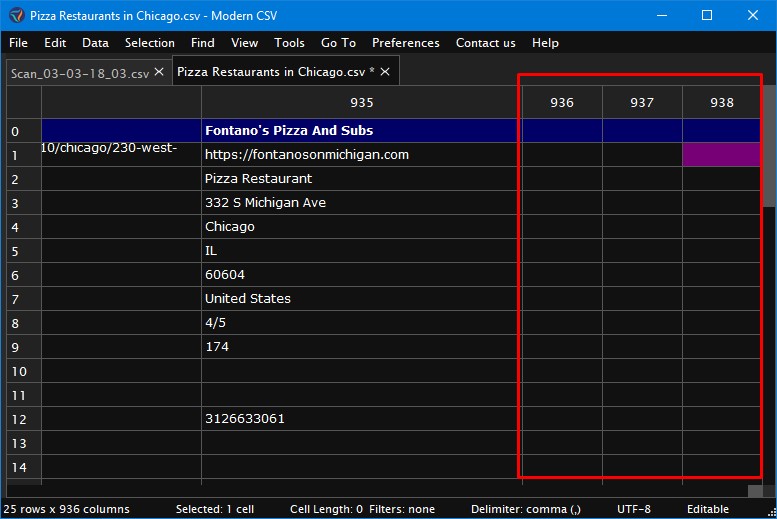Viewport: 777px width, 519px height.
Task: Select row header 7
Action: tap(24, 299)
